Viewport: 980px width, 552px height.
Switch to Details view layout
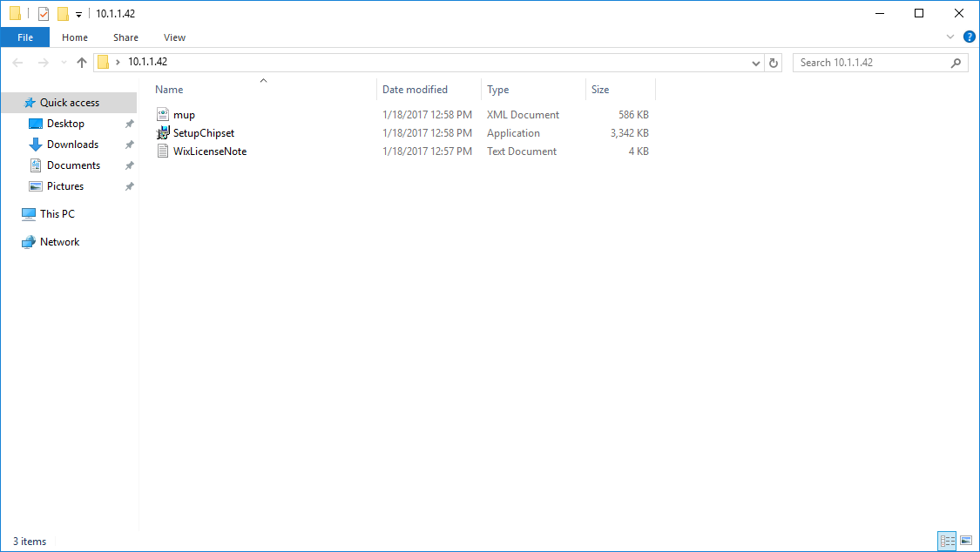pyautogui.click(x=948, y=541)
